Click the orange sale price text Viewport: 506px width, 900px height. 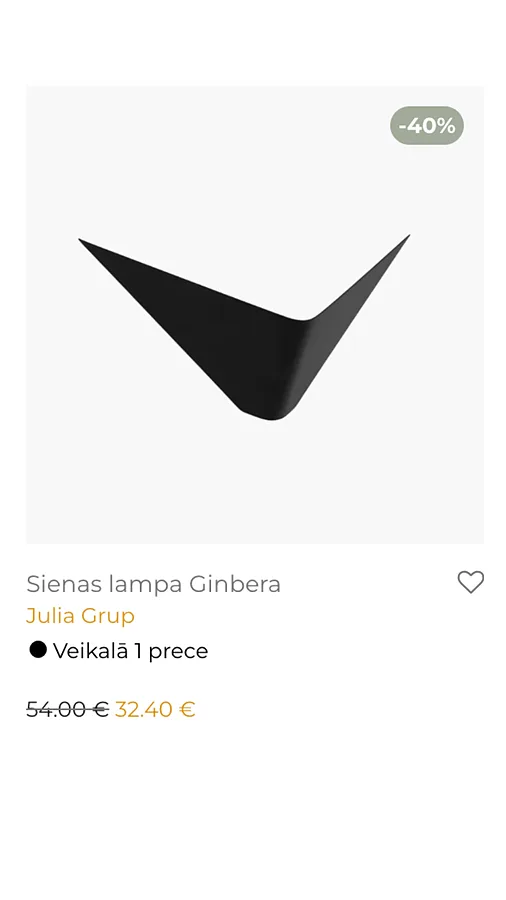[x=155, y=709]
